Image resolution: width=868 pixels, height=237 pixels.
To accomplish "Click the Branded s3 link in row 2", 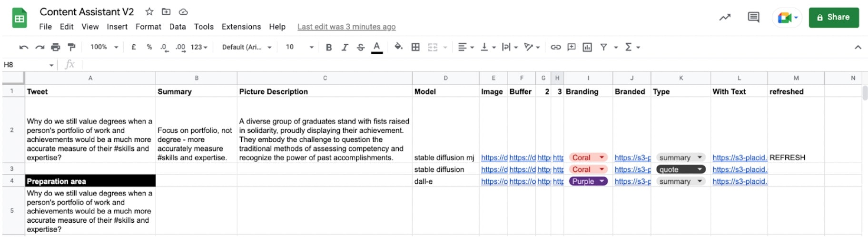I will 632,158.
